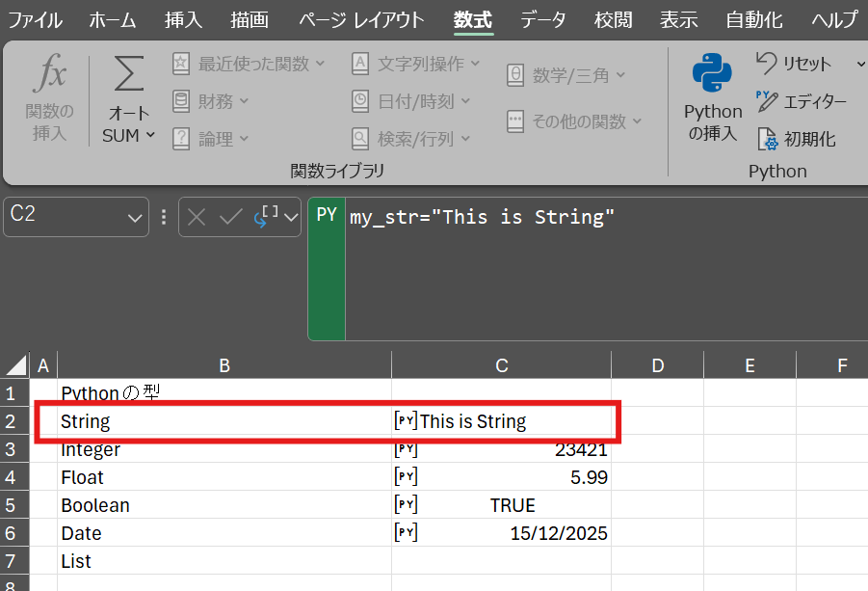The width and height of the screenshot is (868, 591).
Task: Click the Python output type icon
Action: pos(266,216)
